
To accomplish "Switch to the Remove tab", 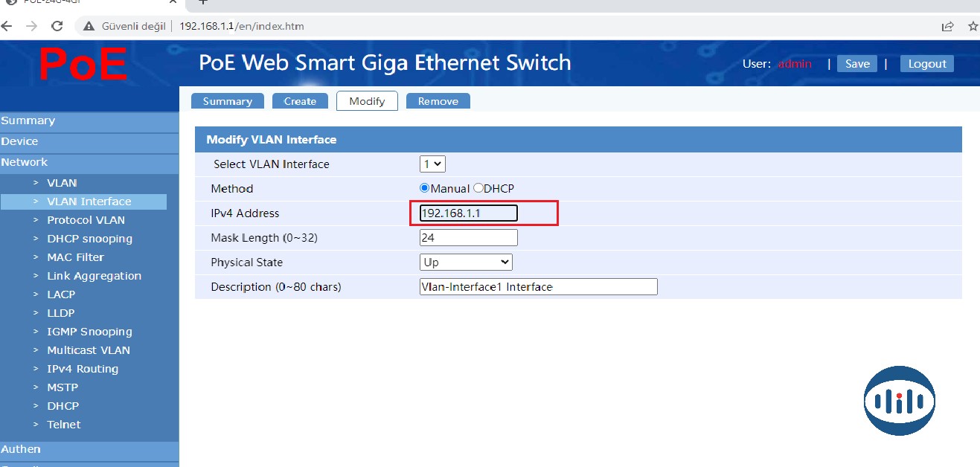I will [x=438, y=101].
